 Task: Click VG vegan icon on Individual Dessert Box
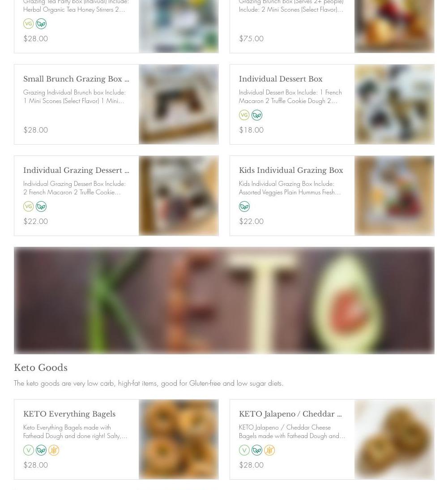coord(244,115)
